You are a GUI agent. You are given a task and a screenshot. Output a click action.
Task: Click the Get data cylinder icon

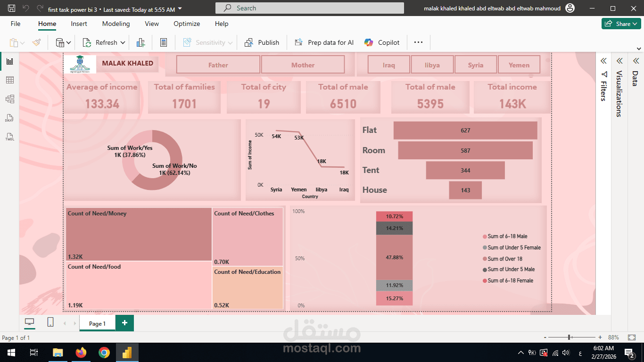point(60,42)
